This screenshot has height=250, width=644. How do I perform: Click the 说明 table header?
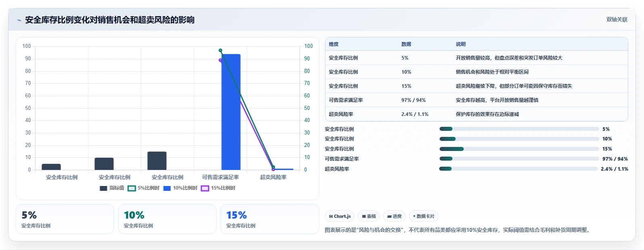461,44
